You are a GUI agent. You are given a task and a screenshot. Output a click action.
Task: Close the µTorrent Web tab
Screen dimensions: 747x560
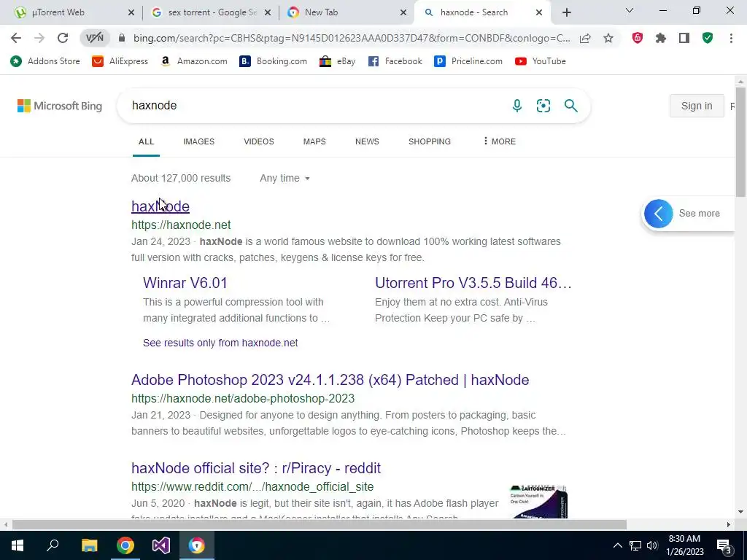(x=131, y=13)
